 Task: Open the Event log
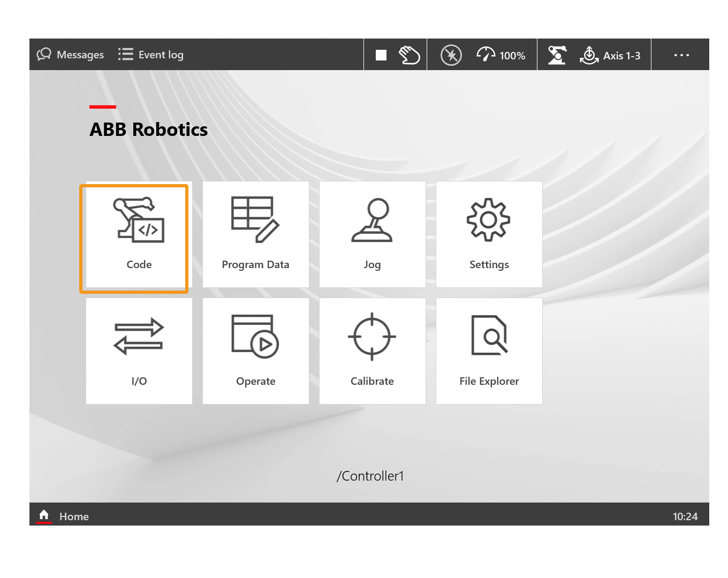[x=151, y=55]
